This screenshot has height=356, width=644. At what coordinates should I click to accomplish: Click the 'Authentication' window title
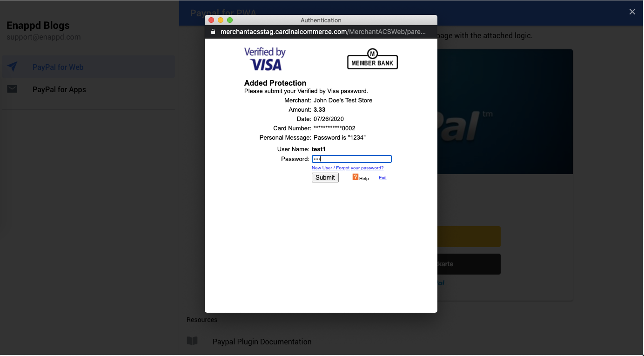pyautogui.click(x=321, y=20)
